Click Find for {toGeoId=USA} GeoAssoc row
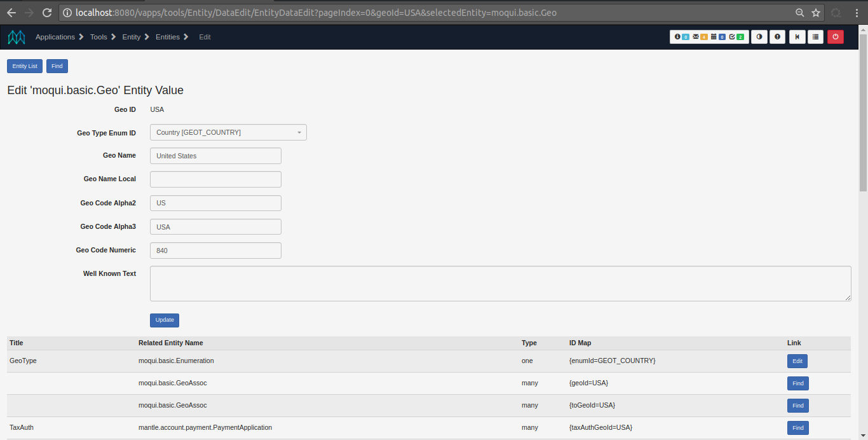868x440 pixels. click(x=798, y=406)
